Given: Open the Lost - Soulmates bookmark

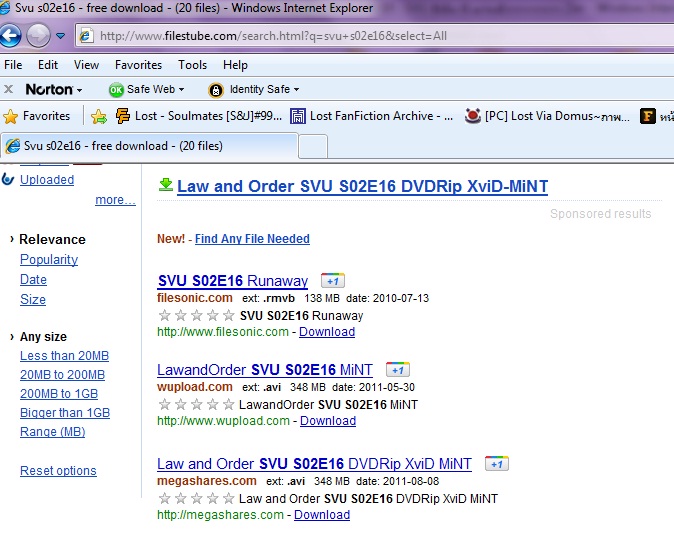Looking at the screenshot, I should [x=199, y=116].
